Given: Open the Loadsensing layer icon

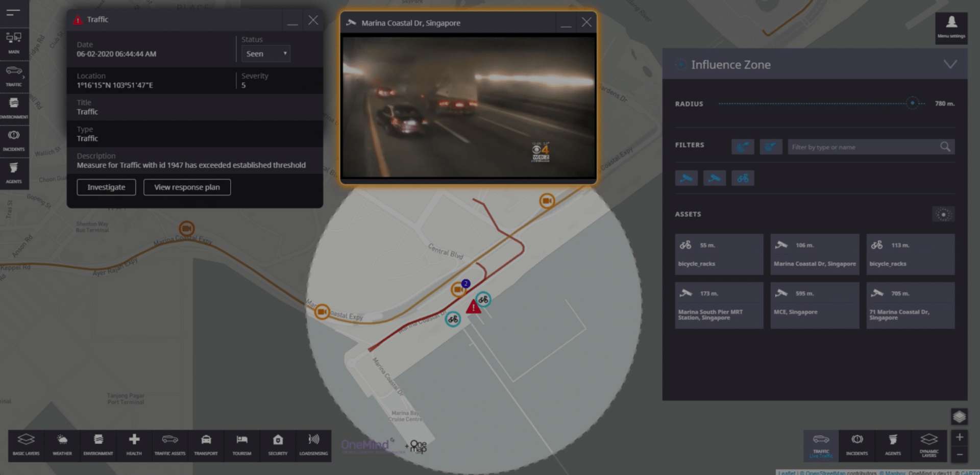Looking at the screenshot, I should [x=313, y=444].
